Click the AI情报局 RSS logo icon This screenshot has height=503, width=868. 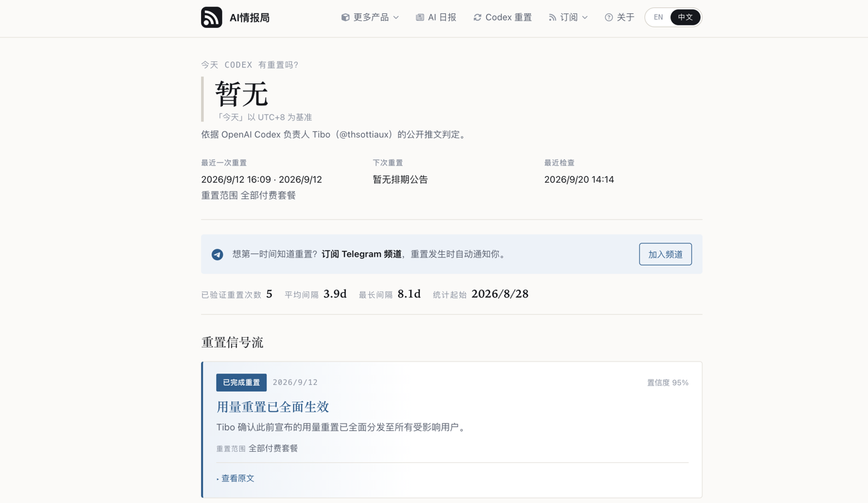coord(212,17)
